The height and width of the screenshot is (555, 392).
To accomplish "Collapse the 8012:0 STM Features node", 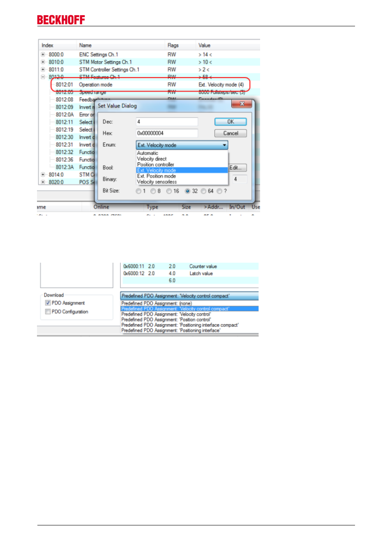I will click(43, 77).
